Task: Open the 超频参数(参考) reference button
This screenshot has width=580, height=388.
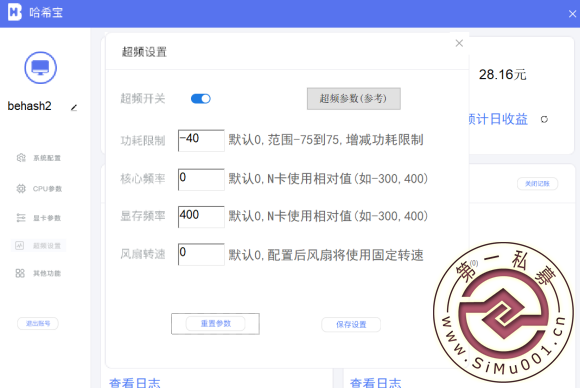Action: pos(354,99)
